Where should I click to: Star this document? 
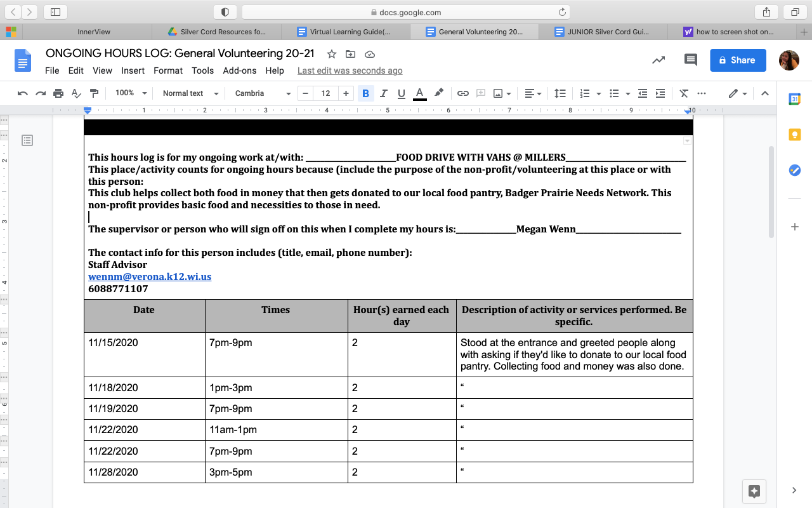(x=331, y=54)
